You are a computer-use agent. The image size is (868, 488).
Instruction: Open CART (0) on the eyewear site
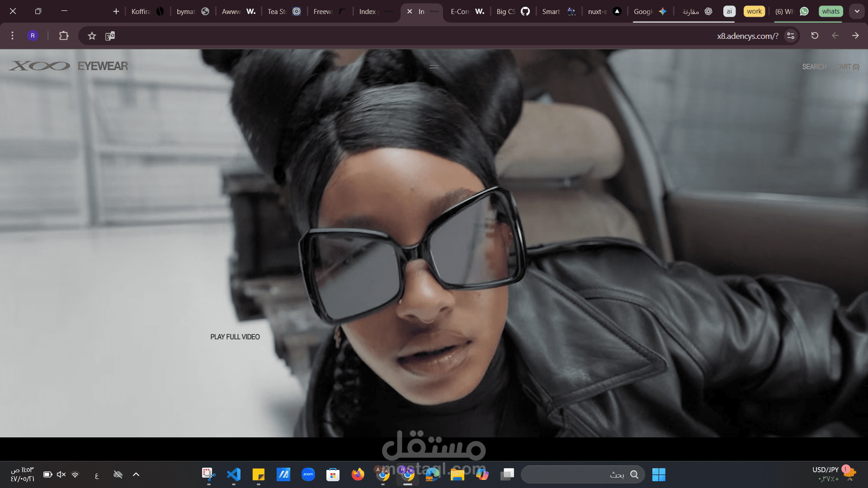pyautogui.click(x=847, y=66)
